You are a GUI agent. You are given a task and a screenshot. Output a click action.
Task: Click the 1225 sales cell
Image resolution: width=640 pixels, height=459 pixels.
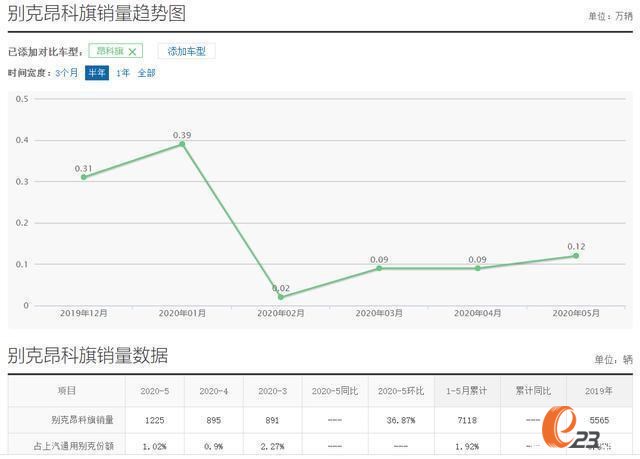click(x=155, y=420)
